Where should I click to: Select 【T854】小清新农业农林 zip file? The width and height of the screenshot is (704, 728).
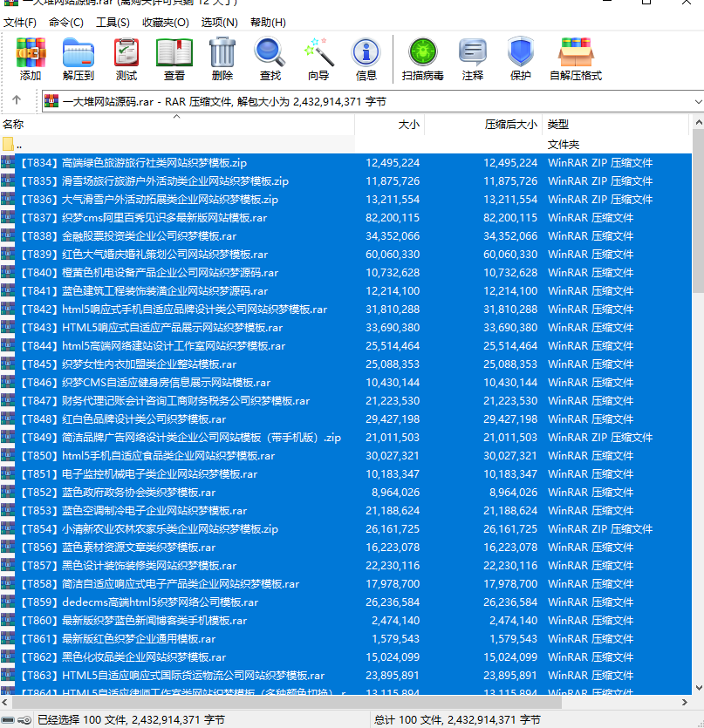(345, 529)
